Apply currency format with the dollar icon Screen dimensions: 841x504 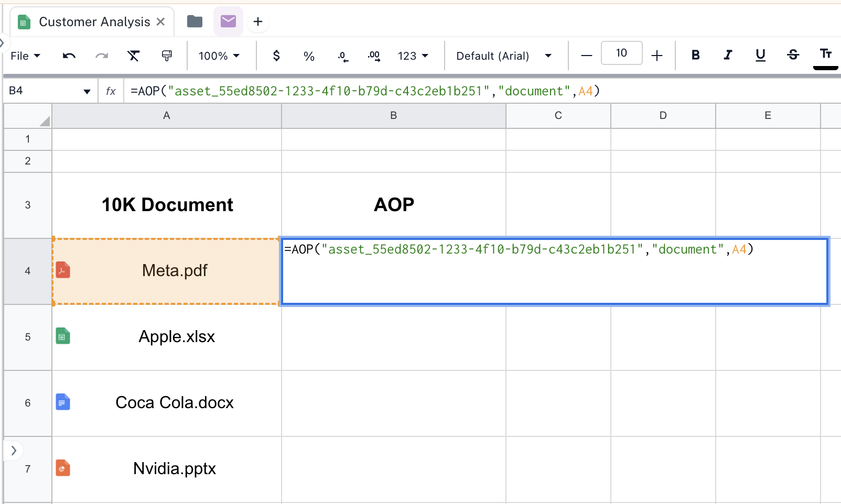pyautogui.click(x=276, y=56)
